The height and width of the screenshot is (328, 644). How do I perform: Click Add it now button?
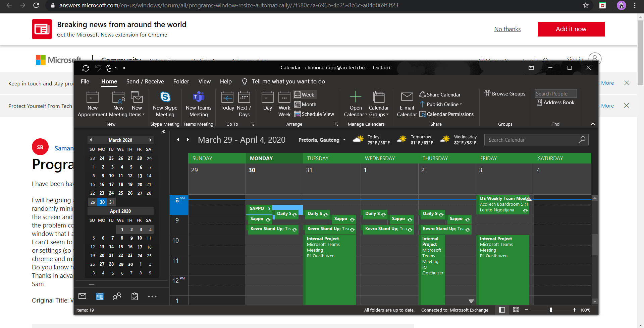[571, 29]
